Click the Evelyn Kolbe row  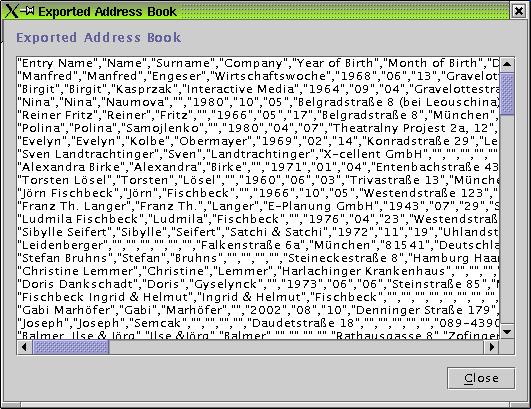pos(258,141)
